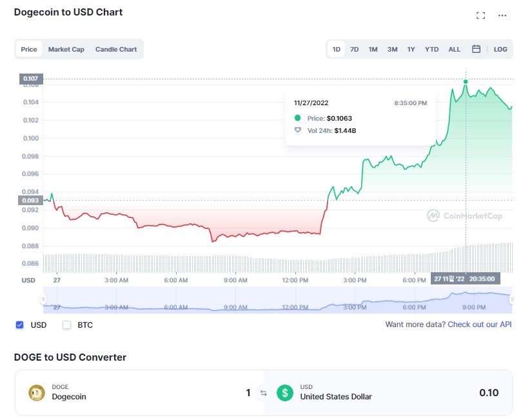The image size is (523, 420).
Task: Click the DOGE to USD Converter heading
Action: pyautogui.click(x=70, y=357)
